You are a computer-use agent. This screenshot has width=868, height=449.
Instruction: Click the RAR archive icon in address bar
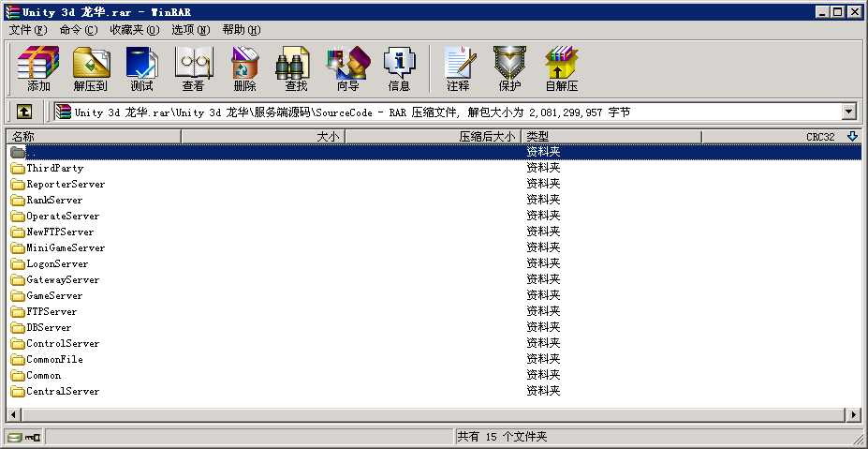(x=64, y=112)
